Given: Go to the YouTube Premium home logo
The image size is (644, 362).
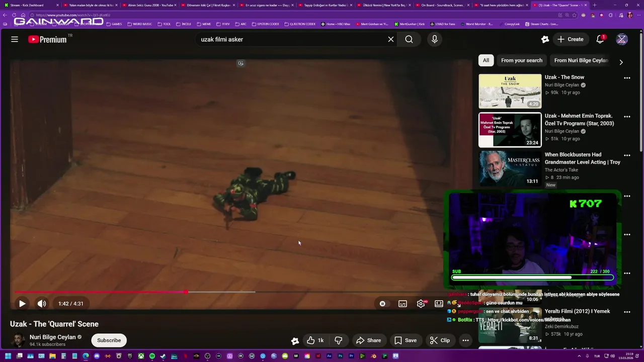Looking at the screenshot, I should click(x=48, y=39).
